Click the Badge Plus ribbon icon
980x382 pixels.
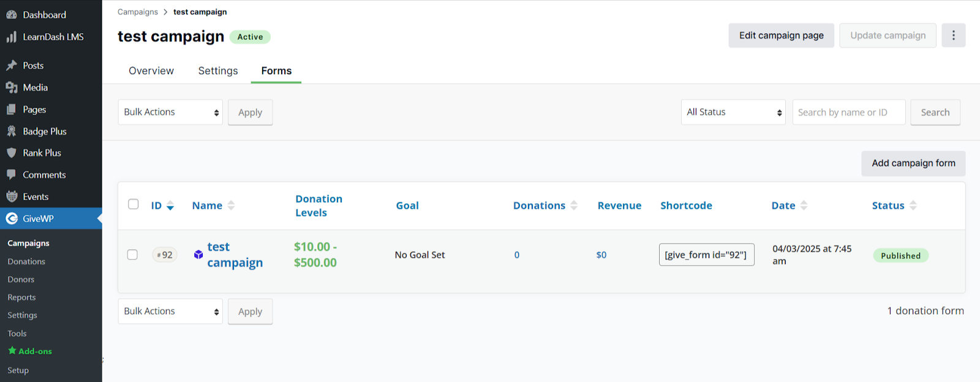12,131
